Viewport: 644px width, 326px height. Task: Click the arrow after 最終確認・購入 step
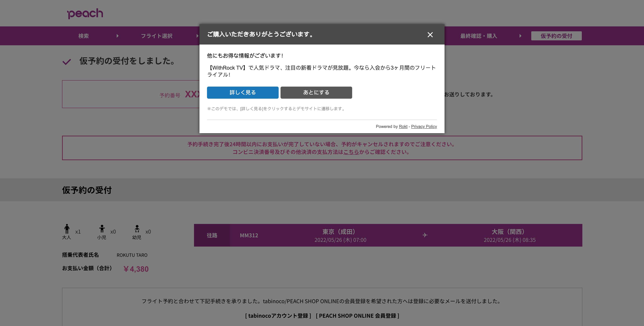coord(520,36)
